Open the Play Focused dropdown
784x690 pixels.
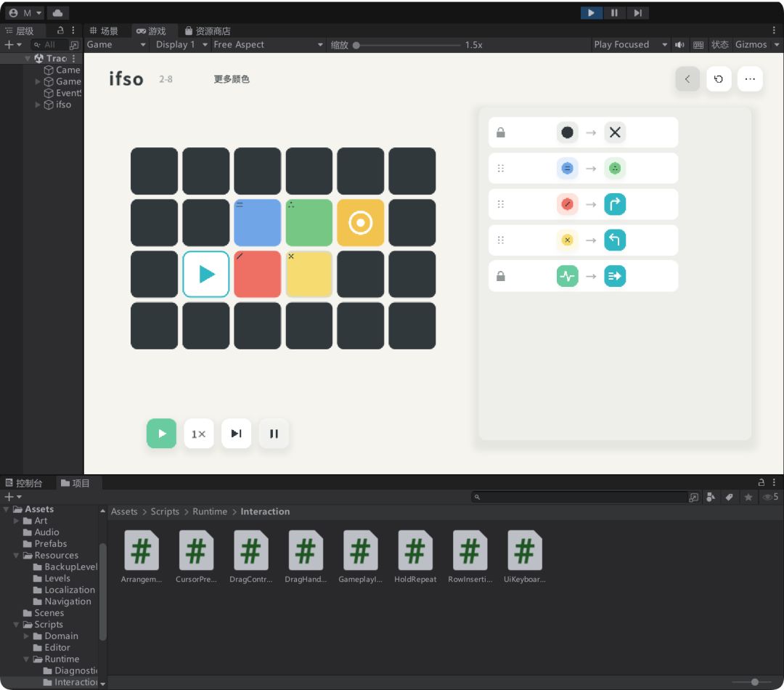pyautogui.click(x=630, y=44)
